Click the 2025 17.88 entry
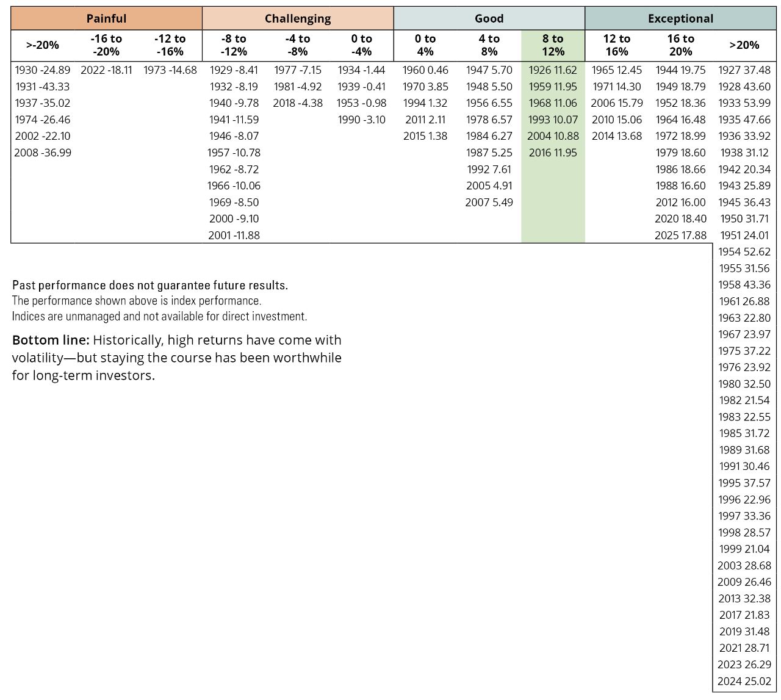This screenshot has height=700, width=781. pos(680,235)
